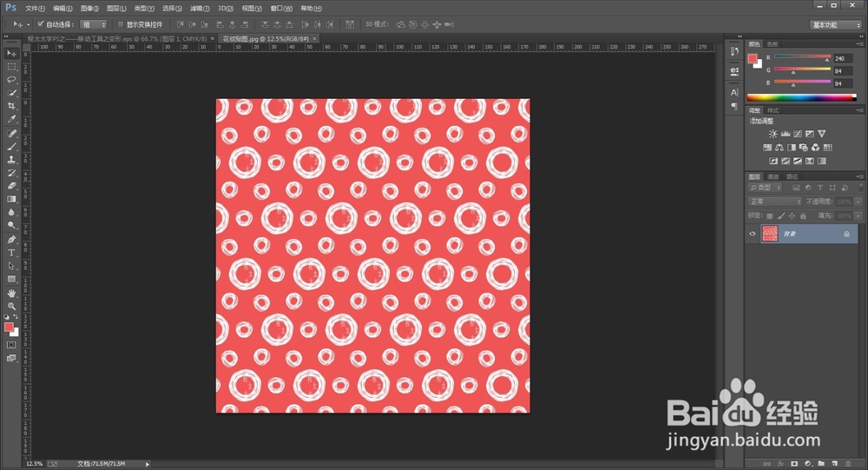Screen dimensions: 868x470
Task: Add a Levels adjustment
Action: (785, 134)
